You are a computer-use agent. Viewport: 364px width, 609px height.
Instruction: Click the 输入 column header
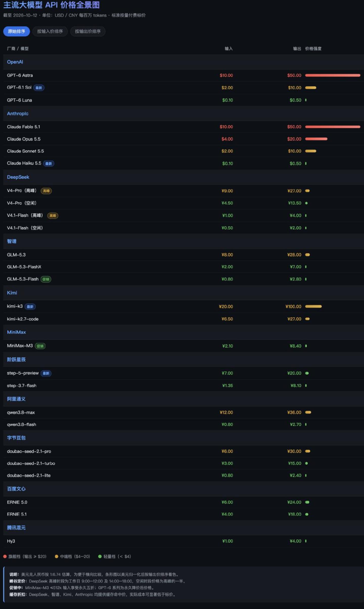[x=229, y=49]
